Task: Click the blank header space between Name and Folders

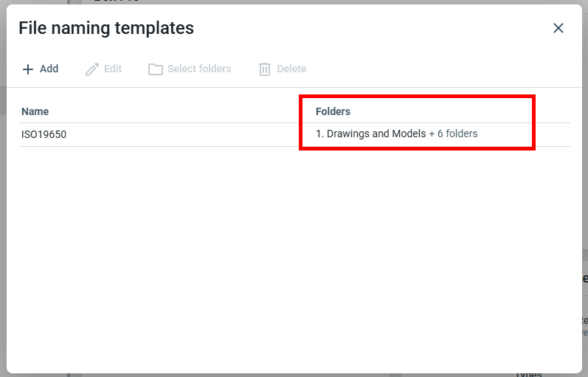Action: 177,111
